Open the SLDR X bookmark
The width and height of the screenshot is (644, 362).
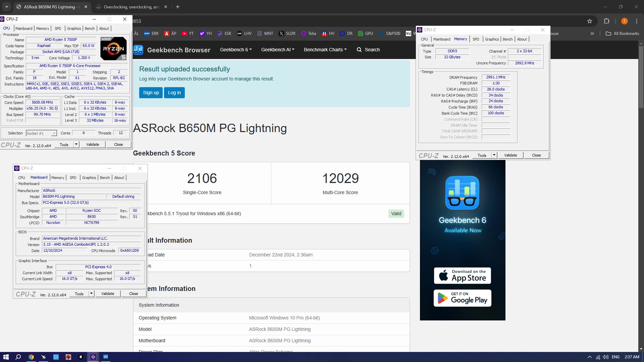tap(287, 34)
